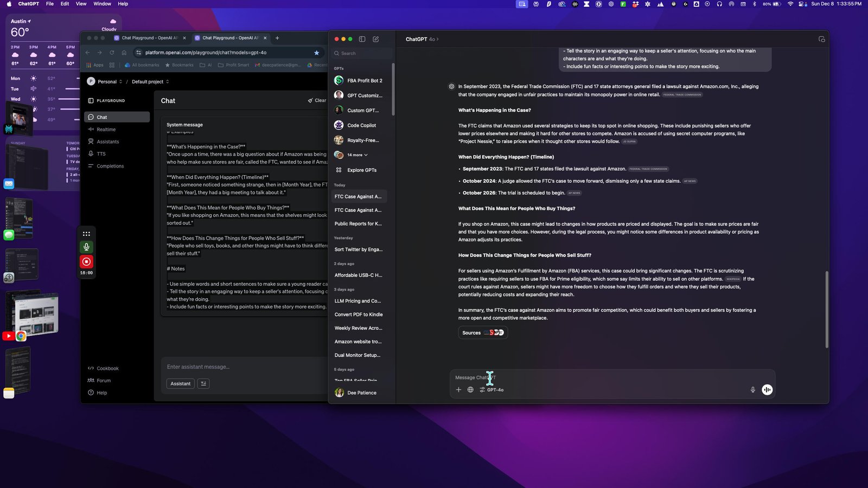Expand the 14 more GPTs list
This screenshot has height=488, width=868.
point(358,155)
